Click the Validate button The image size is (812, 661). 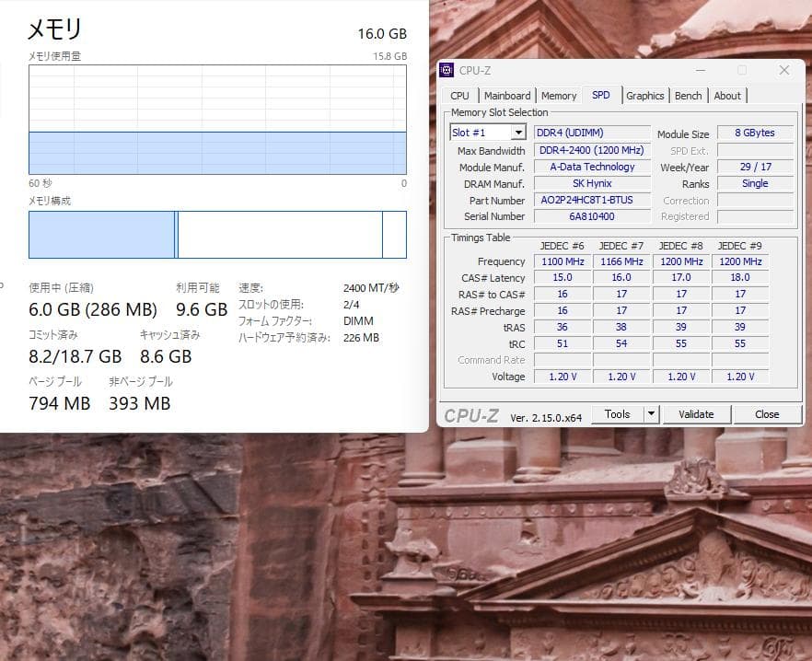[697, 413]
